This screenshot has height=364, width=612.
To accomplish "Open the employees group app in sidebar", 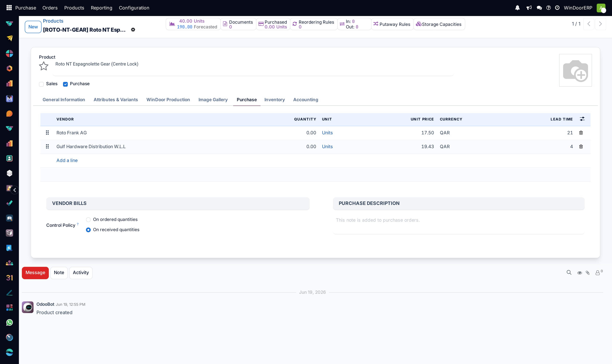I will pyautogui.click(x=9, y=263).
